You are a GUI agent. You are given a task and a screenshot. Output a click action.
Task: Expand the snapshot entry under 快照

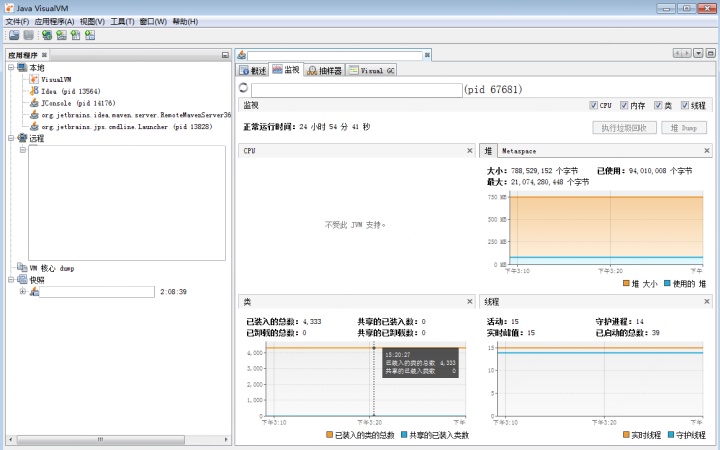(22, 292)
